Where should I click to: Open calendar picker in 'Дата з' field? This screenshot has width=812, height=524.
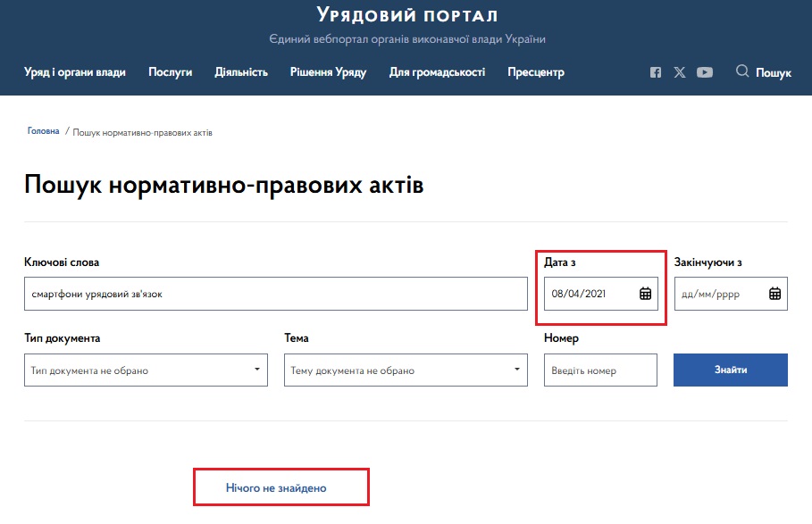pos(645,294)
